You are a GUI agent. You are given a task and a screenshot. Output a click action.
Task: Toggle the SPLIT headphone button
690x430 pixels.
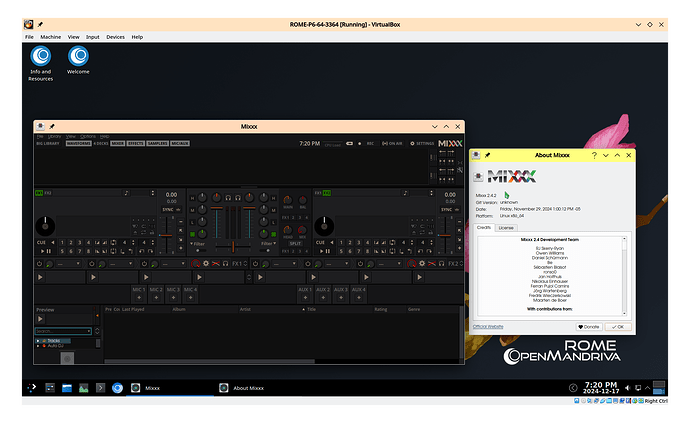(x=295, y=243)
